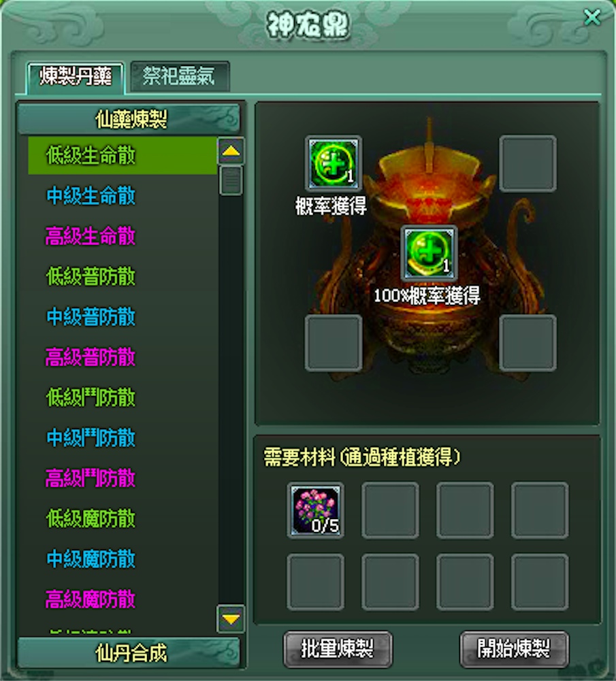
Task: Click the up arrow of the recipe list
Action: (231, 151)
